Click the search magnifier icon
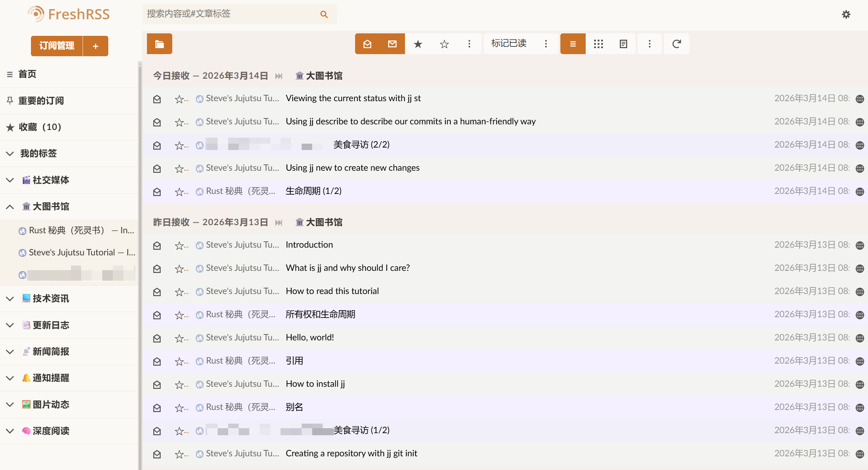 pyautogui.click(x=324, y=14)
